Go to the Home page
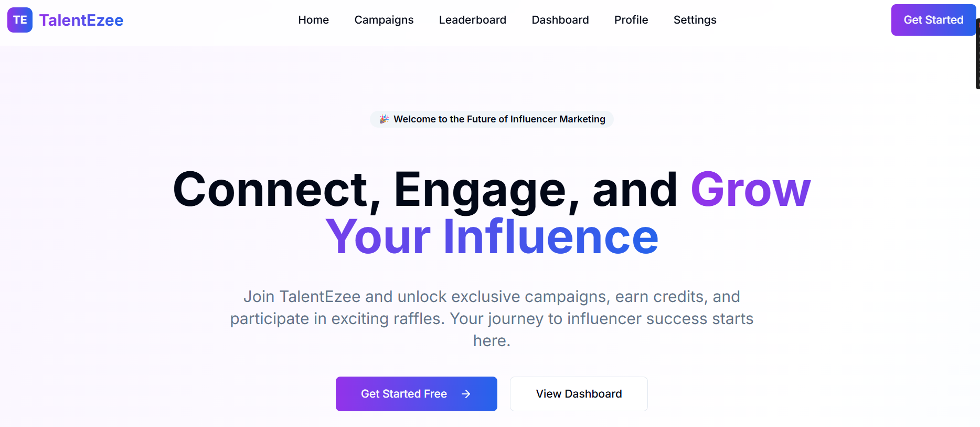 point(313,20)
